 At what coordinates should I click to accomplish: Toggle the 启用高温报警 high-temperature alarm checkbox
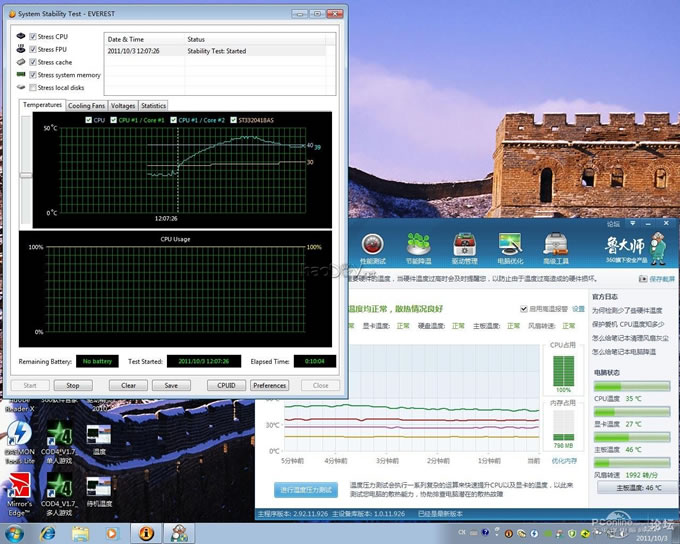[x=524, y=309]
